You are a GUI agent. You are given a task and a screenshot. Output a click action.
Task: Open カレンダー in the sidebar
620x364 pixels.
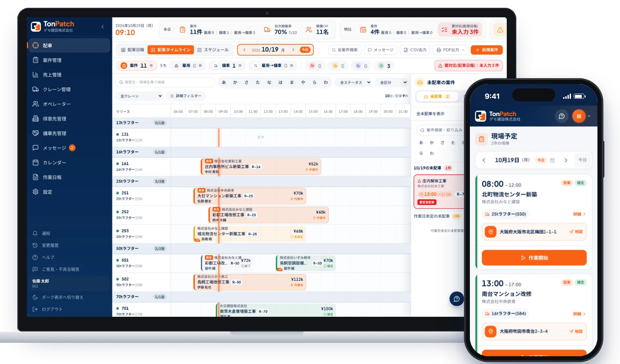[x=69, y=162]
